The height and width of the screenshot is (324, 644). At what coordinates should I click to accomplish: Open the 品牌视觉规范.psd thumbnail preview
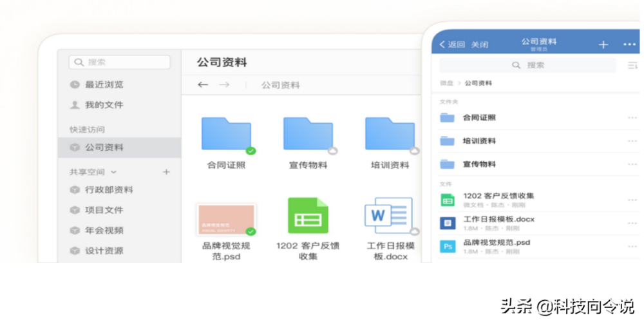pos(226,219)
